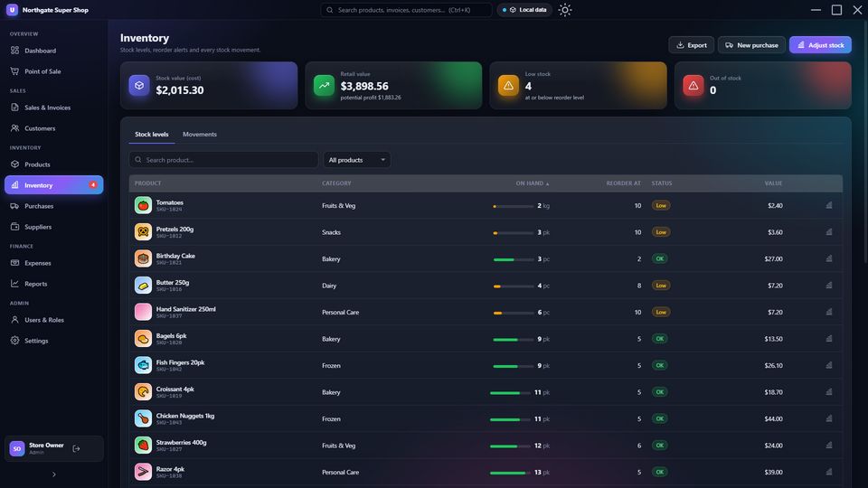Click the Low status badge for Butter 250g
The image size is (868, 488).
pyautogui.click(x=661, y=286)
